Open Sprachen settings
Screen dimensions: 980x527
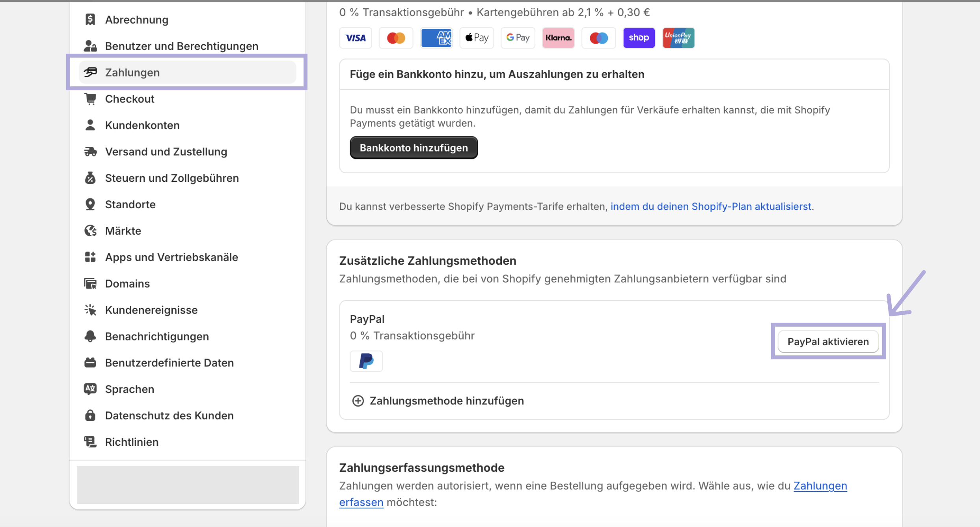click(188, 389)
